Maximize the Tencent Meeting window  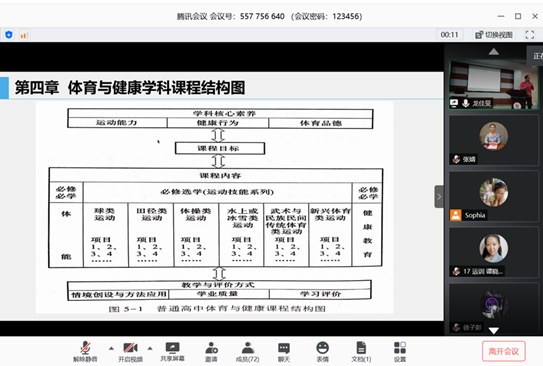[x=518, y=16]
